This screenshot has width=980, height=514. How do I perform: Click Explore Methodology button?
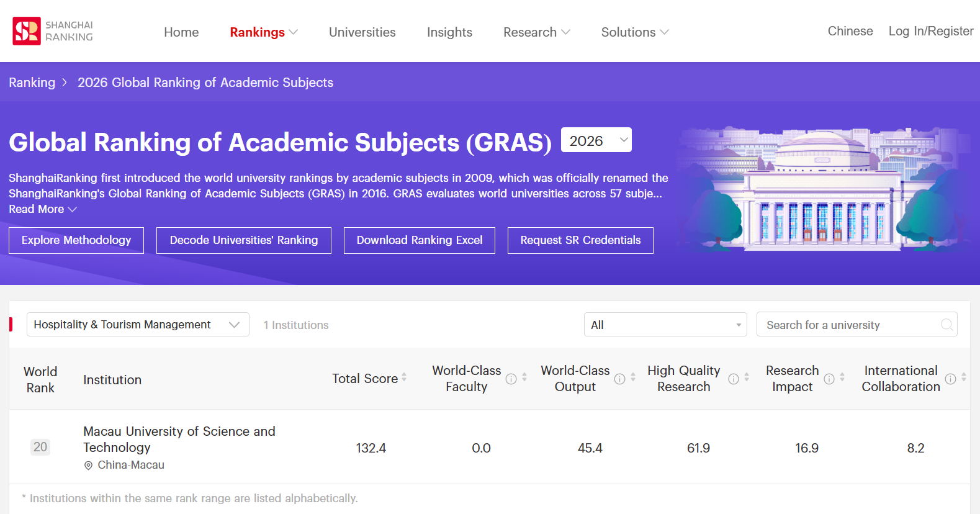pos(76,240)
